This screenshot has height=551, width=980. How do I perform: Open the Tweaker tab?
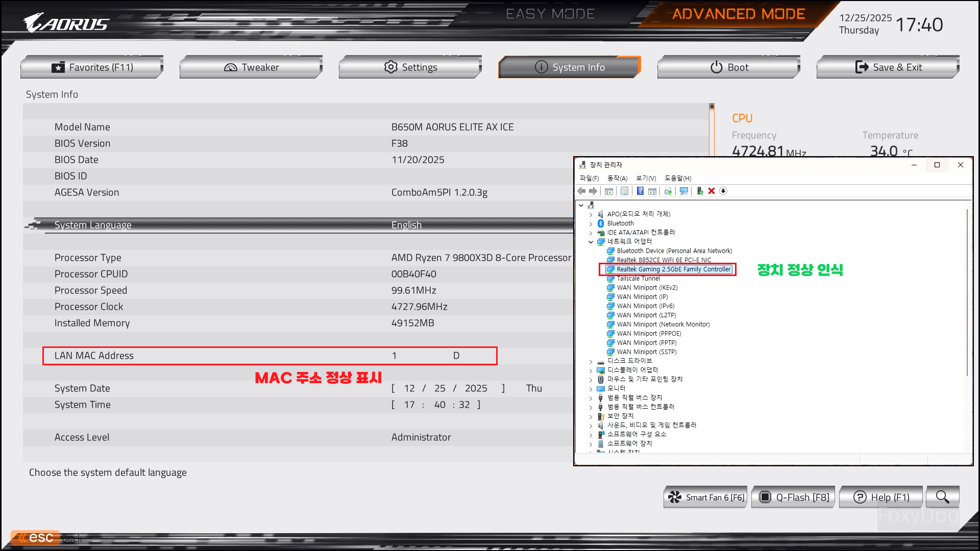(251, 67)
